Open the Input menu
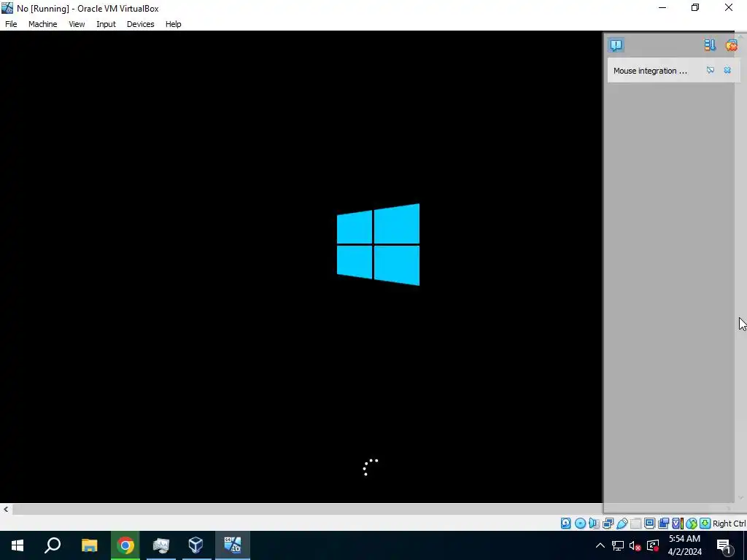The width and height of the screenshot is (747, 560). (x=106, y=24)
